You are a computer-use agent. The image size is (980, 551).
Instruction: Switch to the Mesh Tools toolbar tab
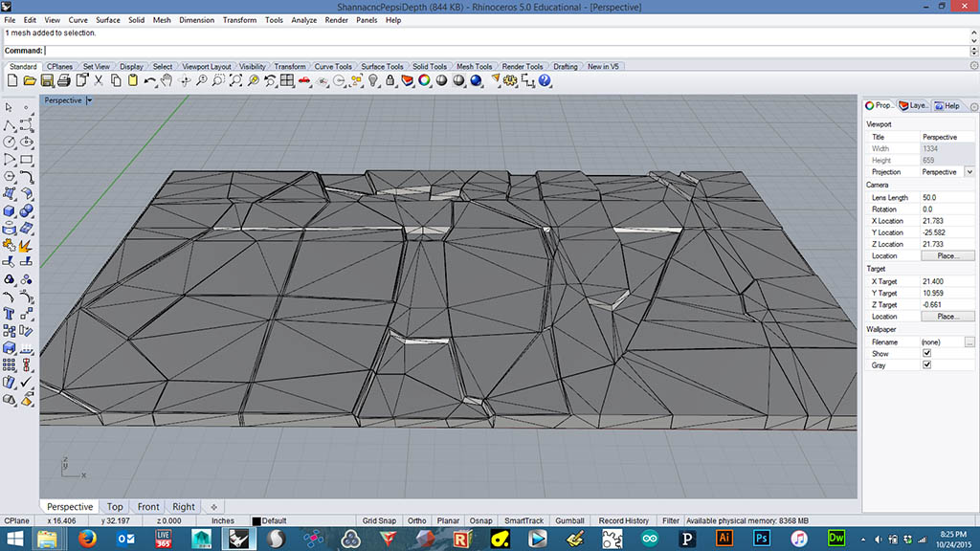click(x=474, y=67)
